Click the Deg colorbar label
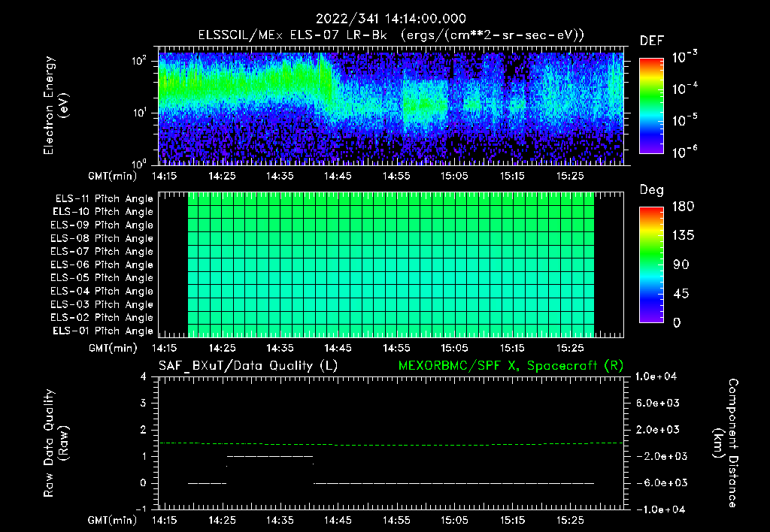The height and width of the screenshot is (532, 770). click(652, 190)
